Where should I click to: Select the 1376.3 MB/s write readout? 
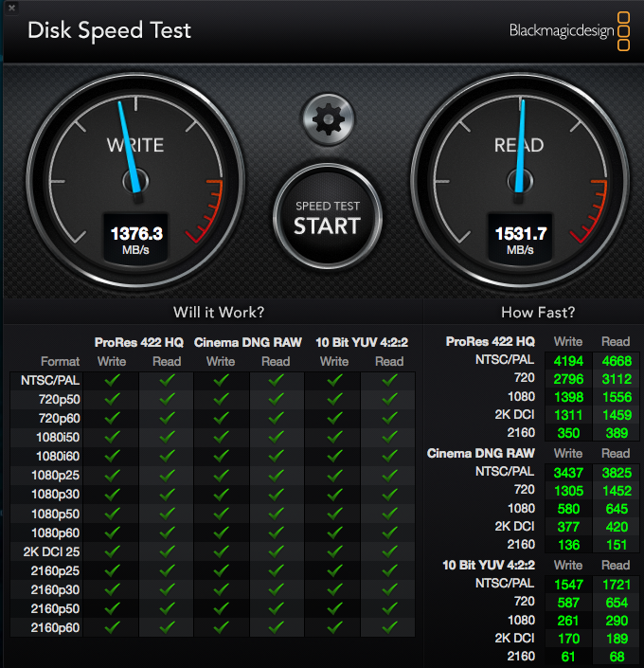(x=135, y=240)
